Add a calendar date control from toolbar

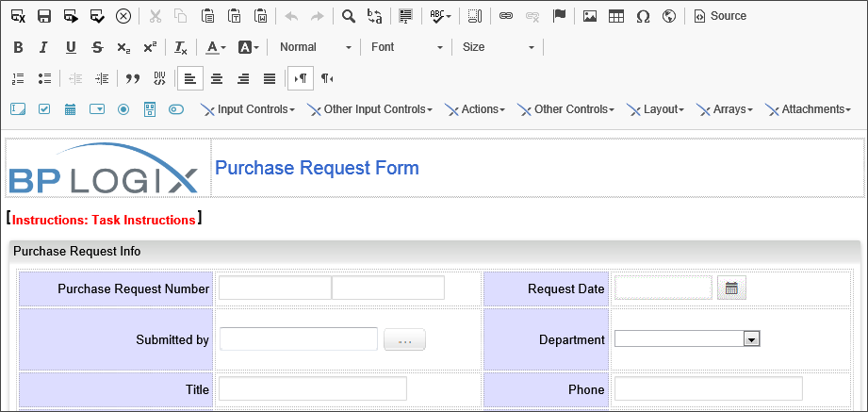coord(71,109)
